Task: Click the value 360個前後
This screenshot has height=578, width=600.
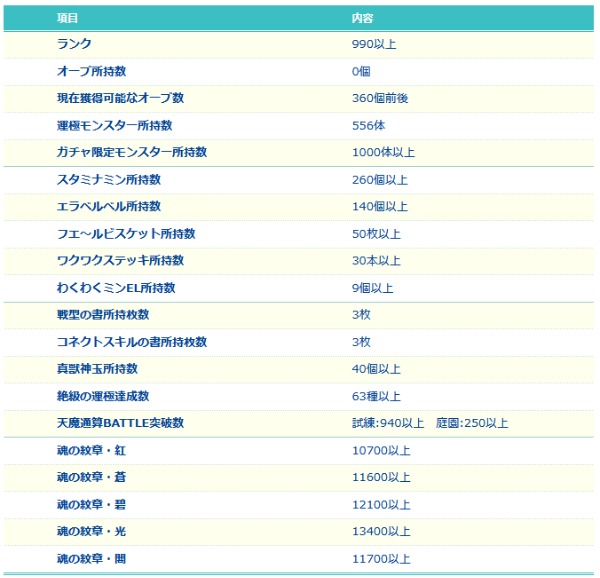Action: point(380,98)
